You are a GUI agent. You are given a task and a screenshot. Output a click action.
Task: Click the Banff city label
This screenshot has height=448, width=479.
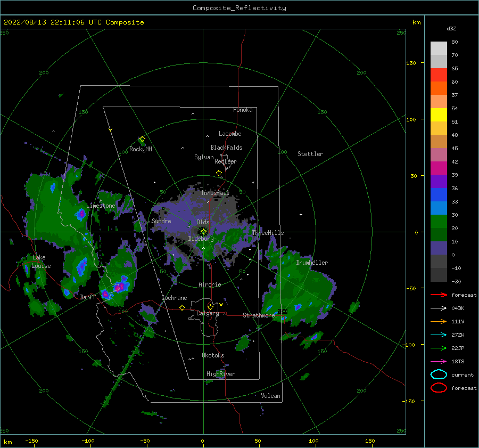[x=88, y=297]
